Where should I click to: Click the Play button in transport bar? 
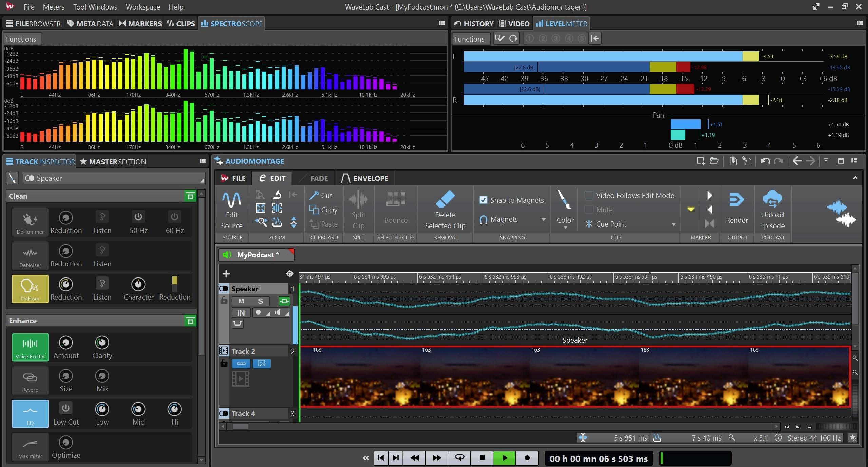point(505,458)
